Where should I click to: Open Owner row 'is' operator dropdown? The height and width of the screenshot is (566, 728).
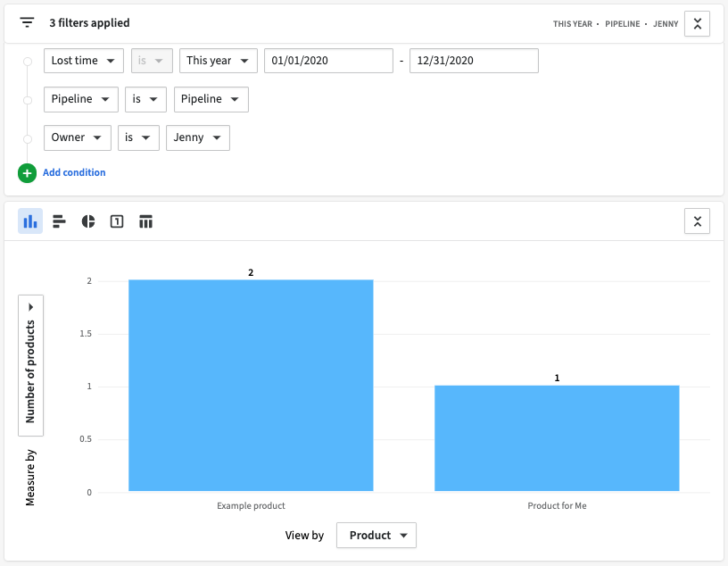pos(139,138)
